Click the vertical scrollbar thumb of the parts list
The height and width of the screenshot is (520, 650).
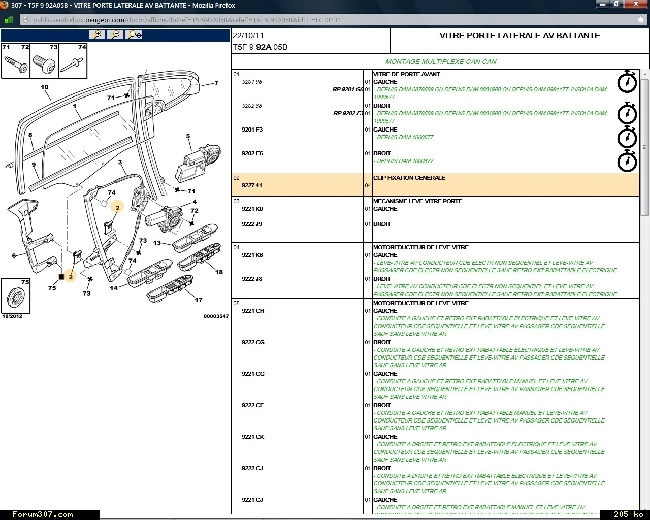tap(645, 146)
